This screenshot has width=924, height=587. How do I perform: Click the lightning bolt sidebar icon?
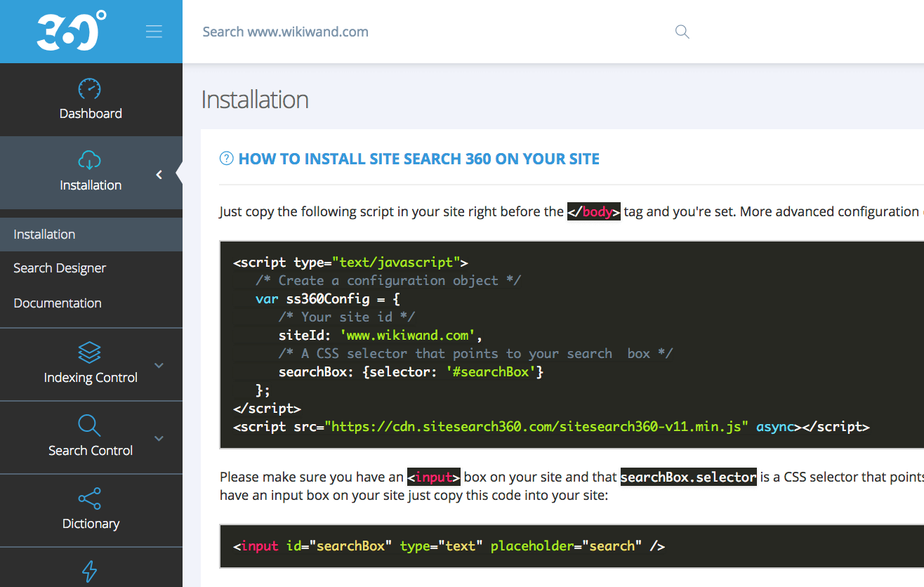click(x=90, y=571)
